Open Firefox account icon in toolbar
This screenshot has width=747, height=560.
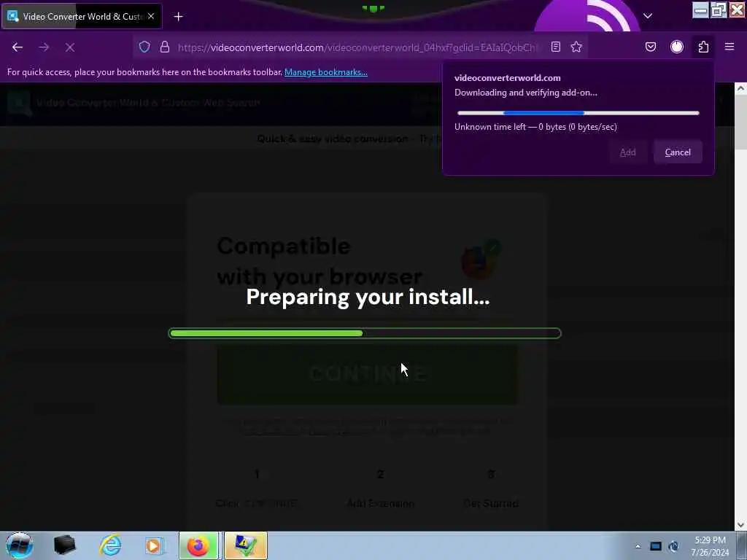[677, 47]
